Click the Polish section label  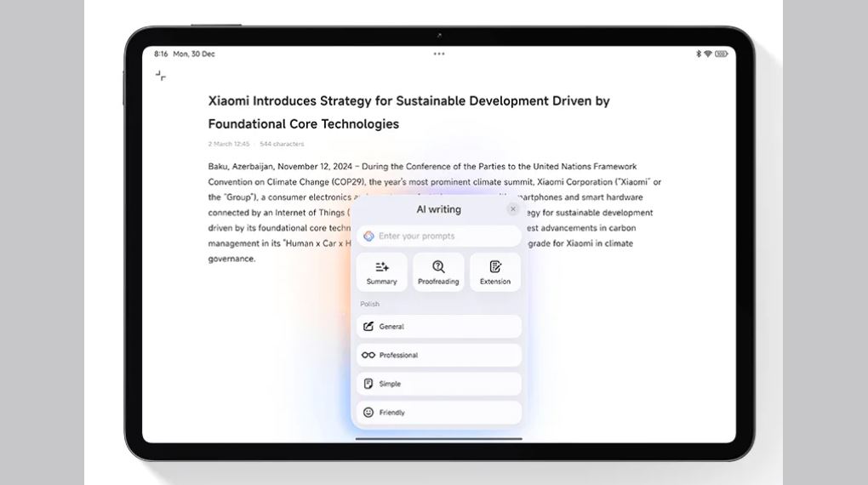click(370, 304)
